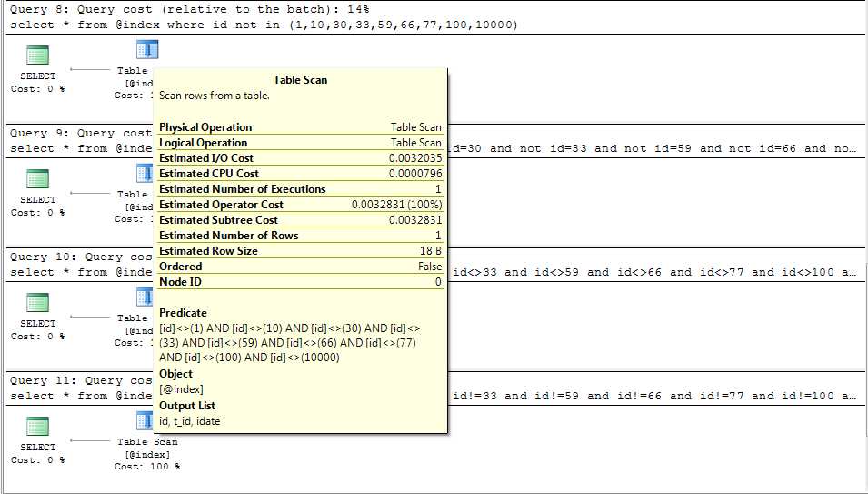Click 'Estimated Subtree Cost' label
Image resolution: width=868 pixels, height=494 pixels.
(x=218, y=220)
